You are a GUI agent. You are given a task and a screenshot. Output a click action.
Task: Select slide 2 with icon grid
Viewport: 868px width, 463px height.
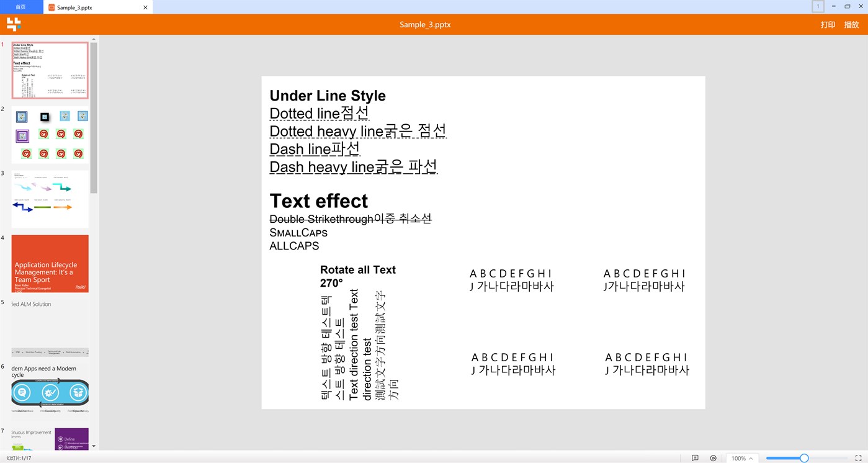pos(50,133)
